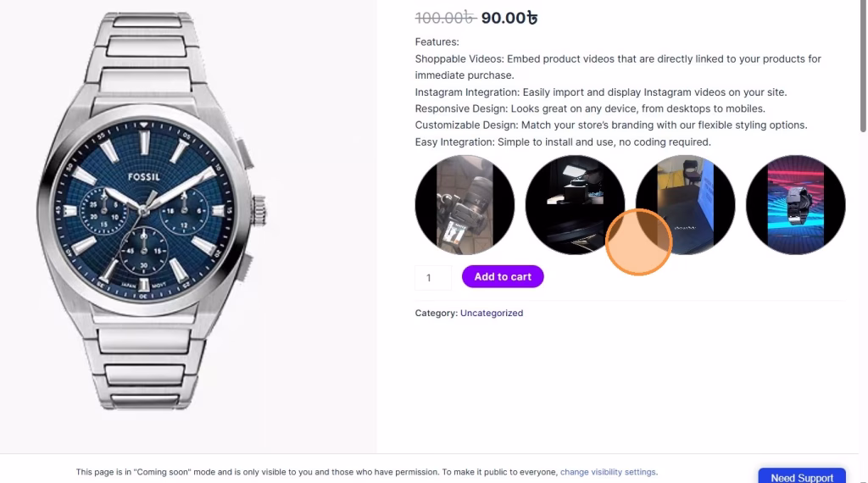Open the Uncategorized category link
868x483 pixels.
[492, 314]
